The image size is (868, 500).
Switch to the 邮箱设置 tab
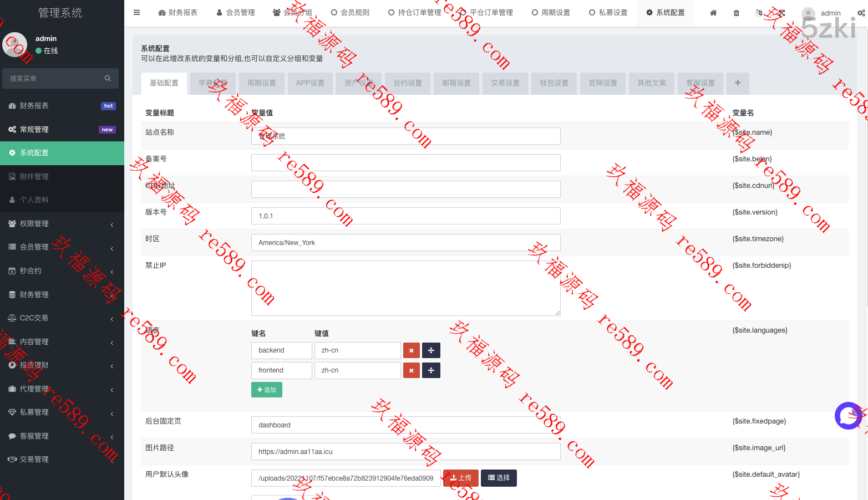[x=456, y=83]
